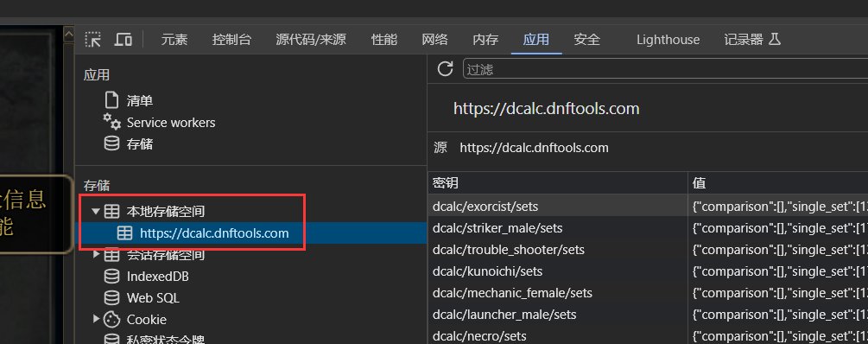868x344 pixels.
Task: Click the 值 column header
Action: point(778,182)
